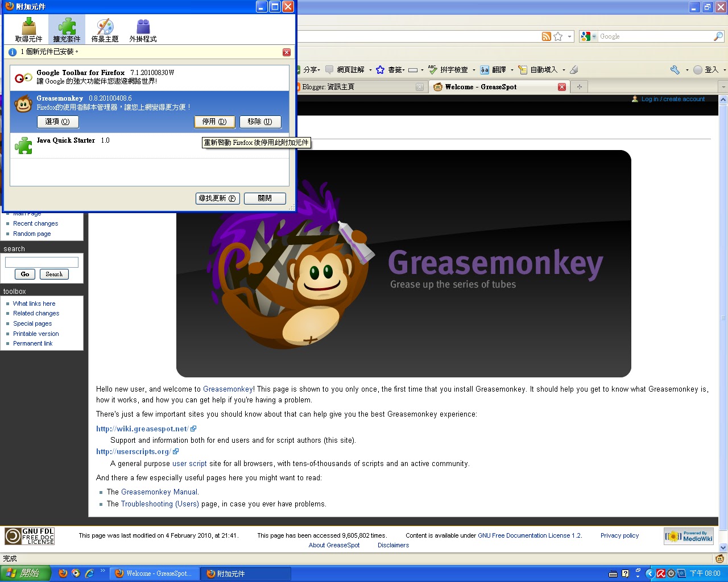The height and width of the screenshot is (582, 728).
Task: Close the Welcome - GreaseSpot tab
Action: click(x=562, y=87)
